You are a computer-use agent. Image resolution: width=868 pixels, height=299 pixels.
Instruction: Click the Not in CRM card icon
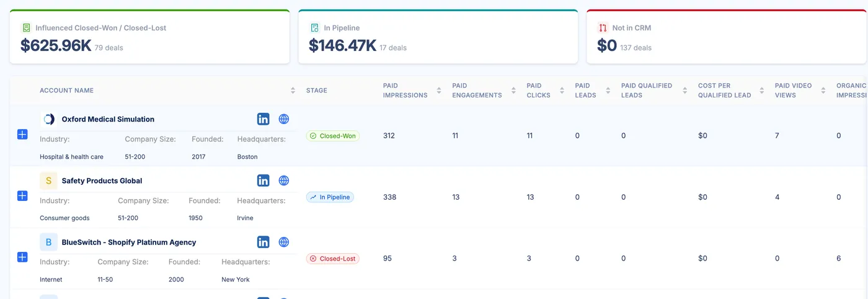(x=603, y=28)
